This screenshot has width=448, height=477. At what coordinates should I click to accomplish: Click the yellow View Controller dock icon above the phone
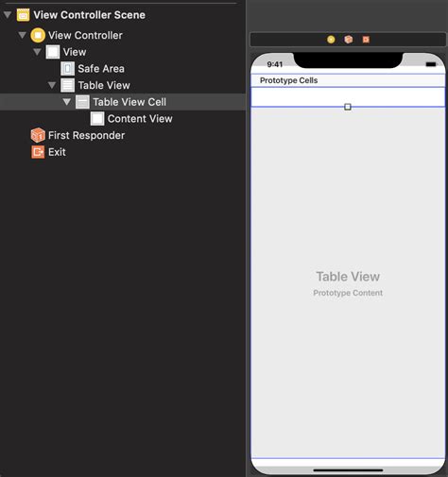tap(331, 40)
